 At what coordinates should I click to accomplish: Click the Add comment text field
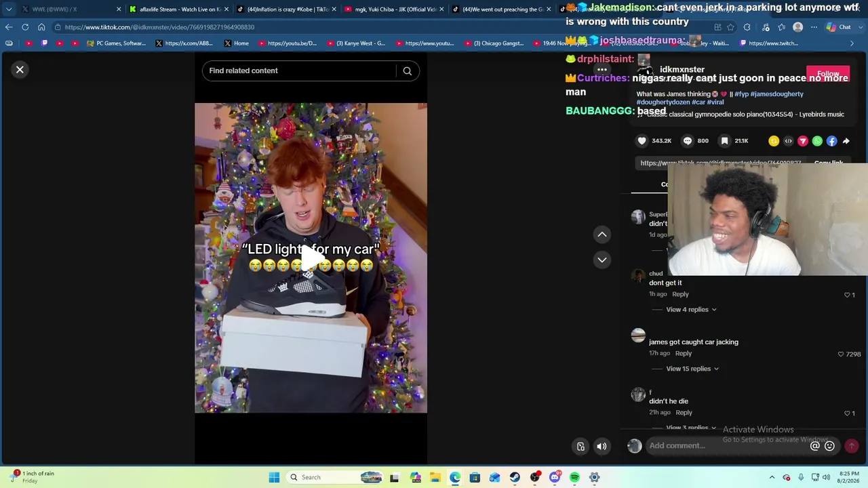[x=727, y=446]
